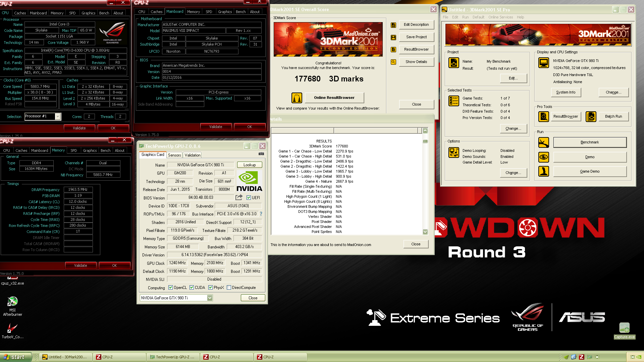This screenshot has height=362, width=644.
Task: Open the TechPowerUp GPU-Z taskbar item
Action: (x=173, y=357)
